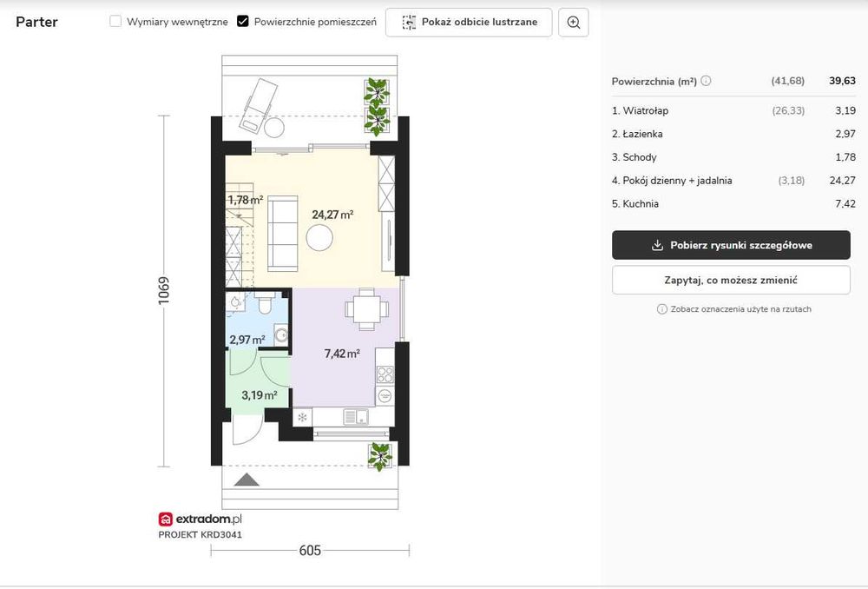
Task: Click the zoom-in magnifier icon
Action: coord(574,23)
